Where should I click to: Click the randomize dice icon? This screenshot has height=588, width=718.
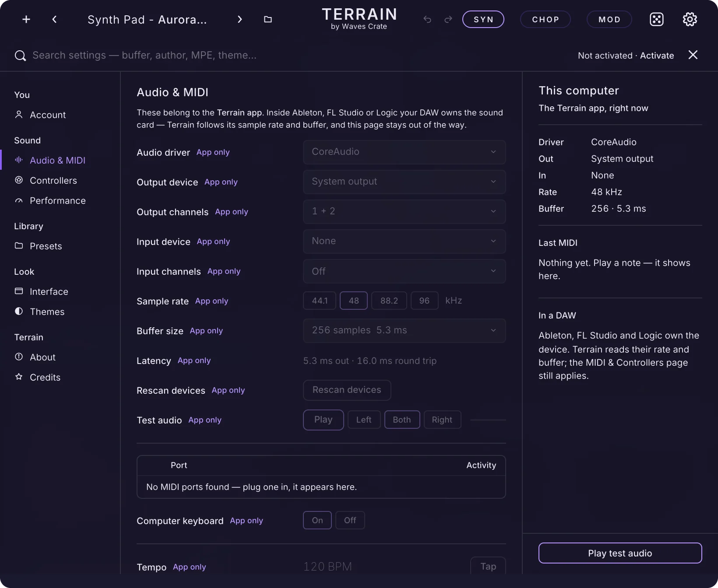tap(657, 19)
